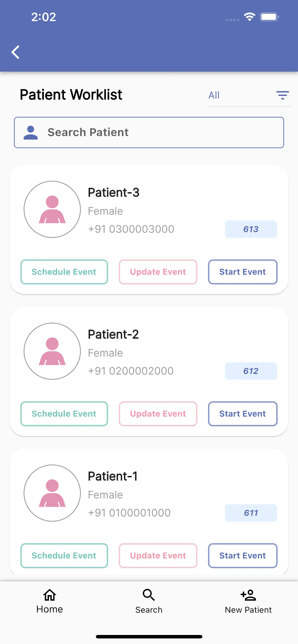Click the person icon in search box
The width and height of the screenshot is (298, 644).
pyautogui.click(x=31, y=133)
